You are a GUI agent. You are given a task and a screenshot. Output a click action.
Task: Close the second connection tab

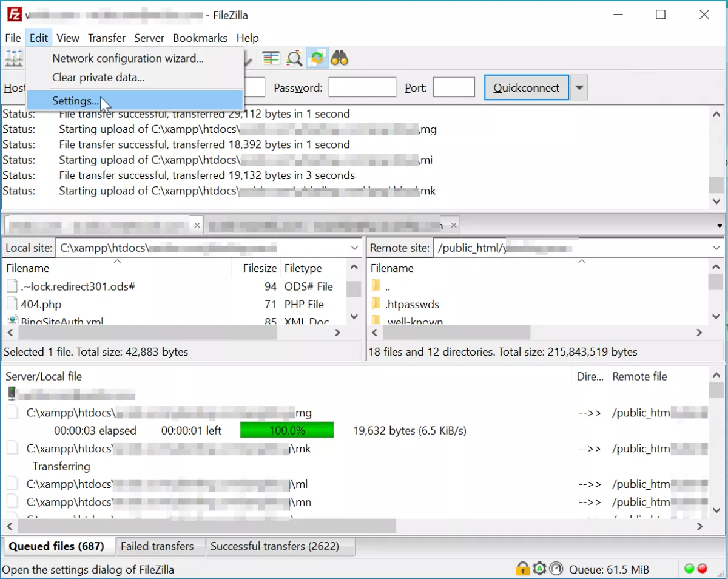coord(454,225)
